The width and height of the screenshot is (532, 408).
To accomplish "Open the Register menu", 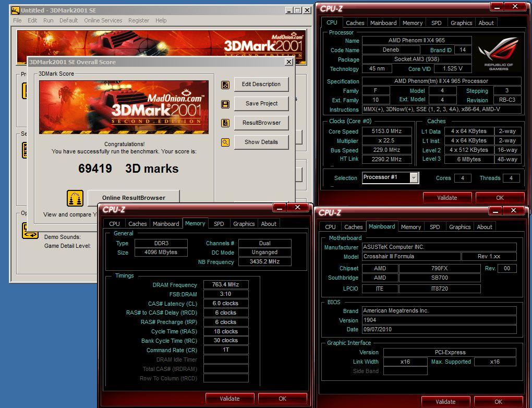I will coord(139,20).
